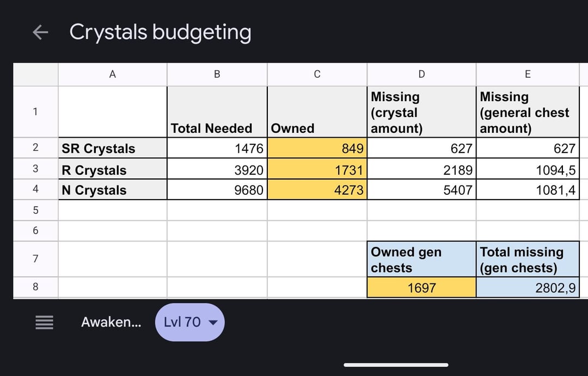Viewport: 588px width, 376px height.
Task: Tap the Crystals budgeting document title
Action: tap(160, 33)
